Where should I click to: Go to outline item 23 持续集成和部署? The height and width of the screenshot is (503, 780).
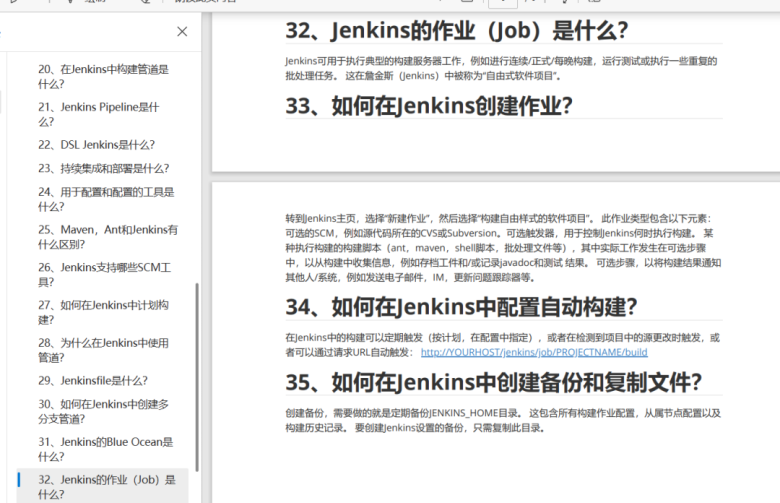103,169
